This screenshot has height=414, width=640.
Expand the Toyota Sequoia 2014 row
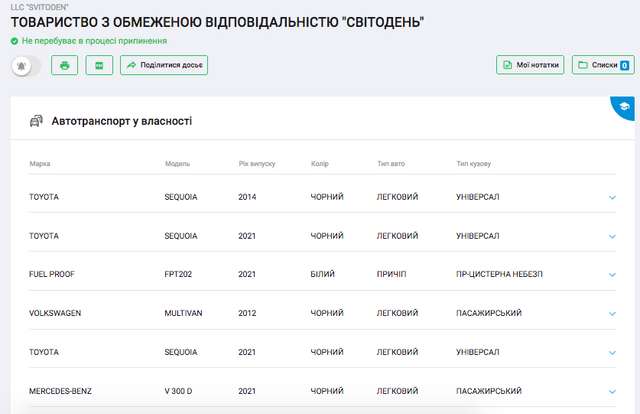[612, 197]
